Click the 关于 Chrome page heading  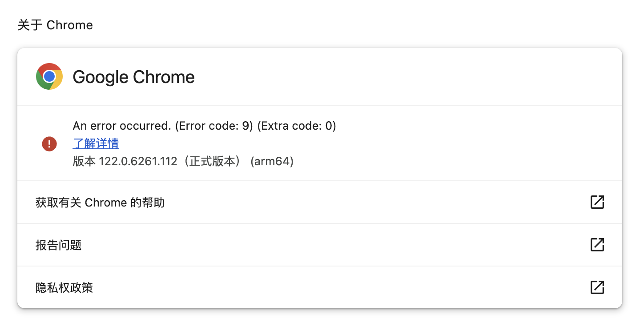(x=55, y=25)
